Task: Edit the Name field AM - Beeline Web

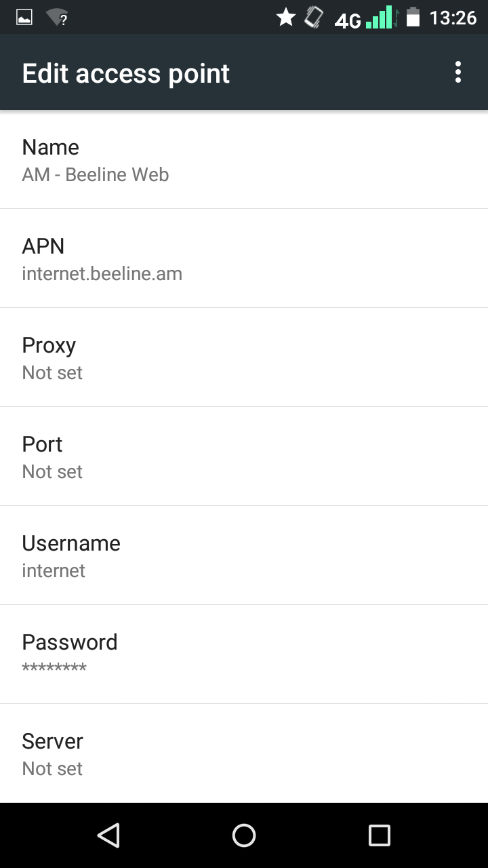Action: point(244,160)
